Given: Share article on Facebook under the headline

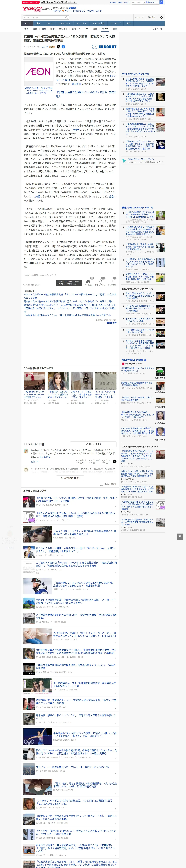Looking at the screenshot, I should coord(63,47).
